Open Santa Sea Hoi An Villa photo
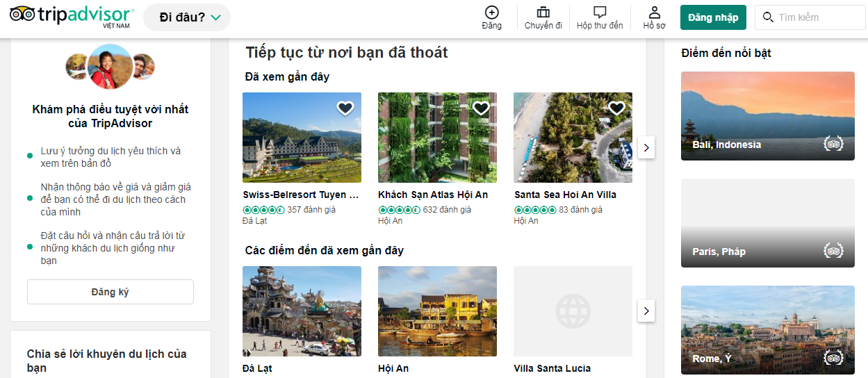 [x=573, y=138]
